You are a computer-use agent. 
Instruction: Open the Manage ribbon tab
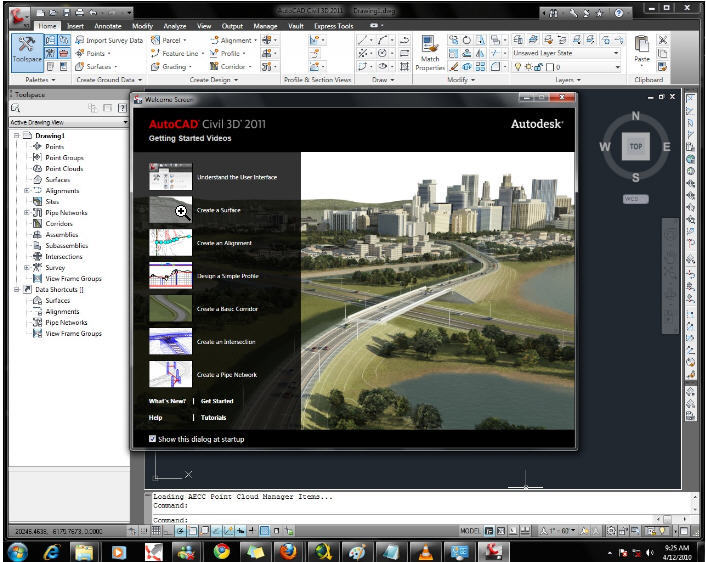tap(265, 26)
